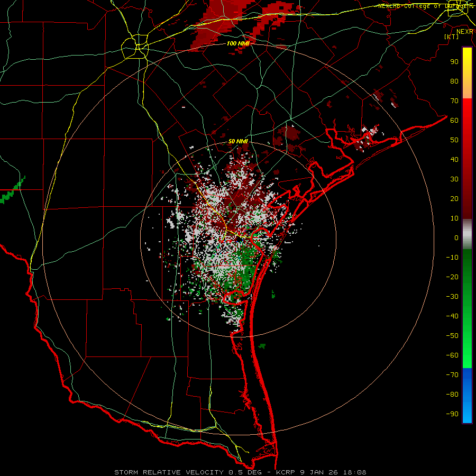476x476 pixels.
Task: Click the positive 90 knot scale label
Action: (454, 62)
